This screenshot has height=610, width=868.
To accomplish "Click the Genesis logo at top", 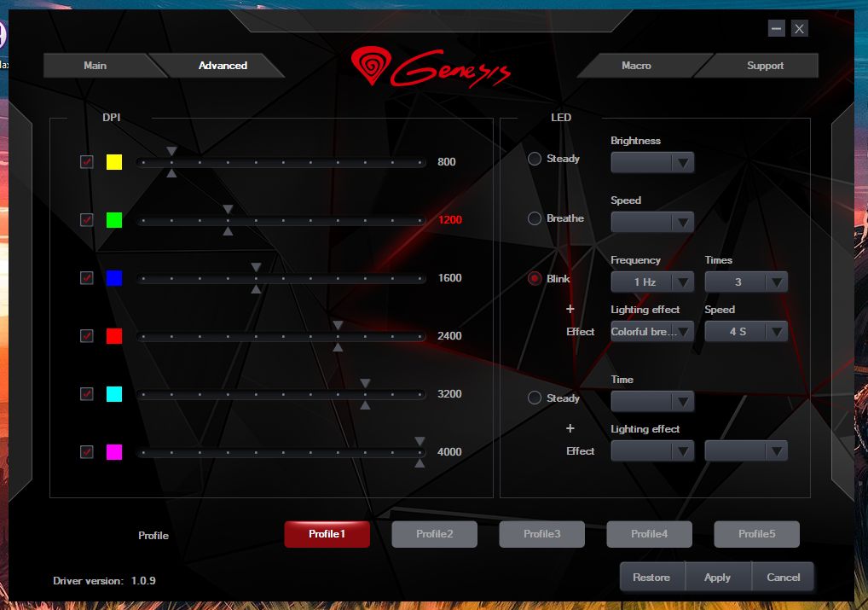I will [x=430, y=67].
